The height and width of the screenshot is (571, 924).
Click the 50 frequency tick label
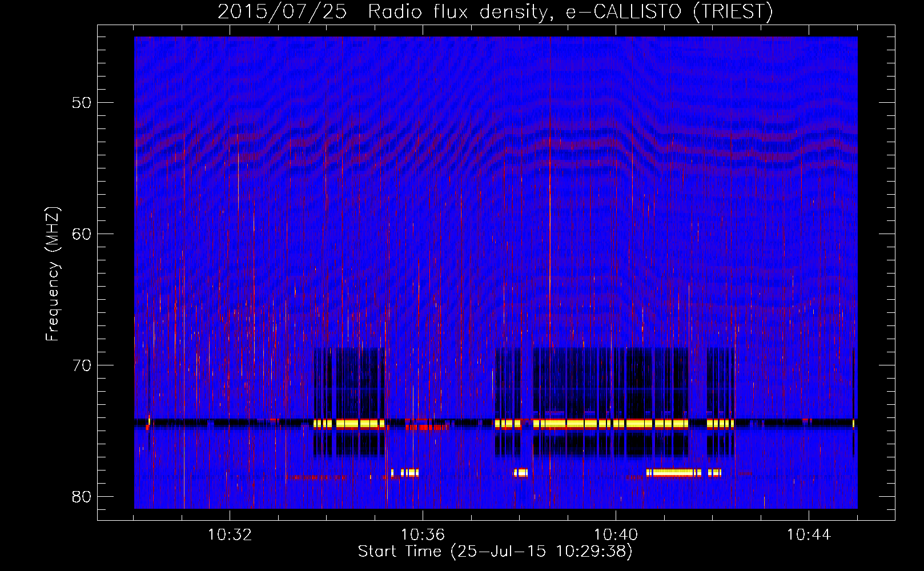click(82, 103)
